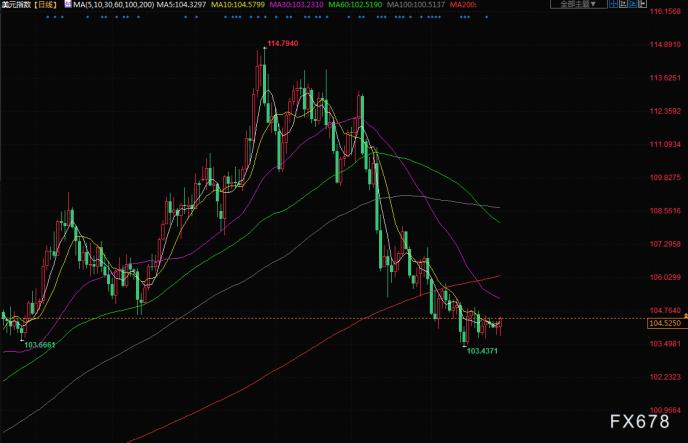This screenshot has height=443, width=688.
Task: Click the 103.4981 price axis label
Action: pyautogui.click(x=665, y=343)
